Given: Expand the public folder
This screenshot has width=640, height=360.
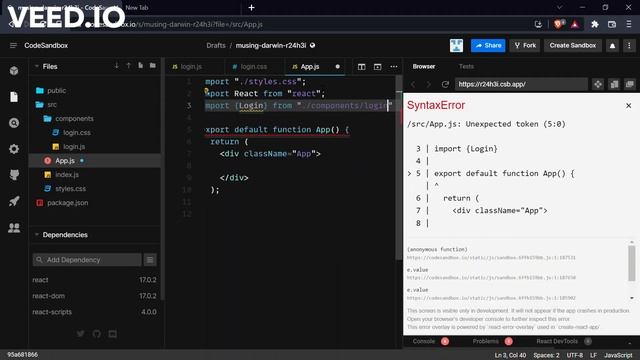Looking at the screenshot, I should (x=95, y=91).
